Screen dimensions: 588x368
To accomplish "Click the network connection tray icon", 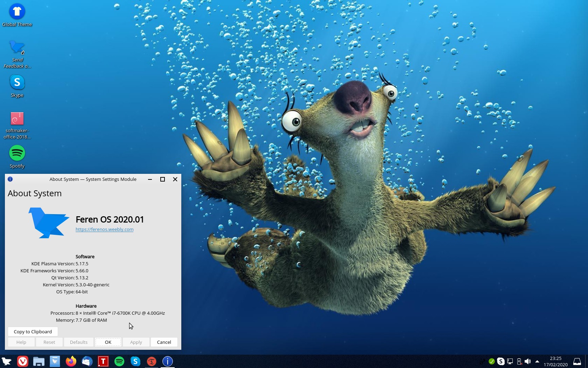I will point(510,361).
